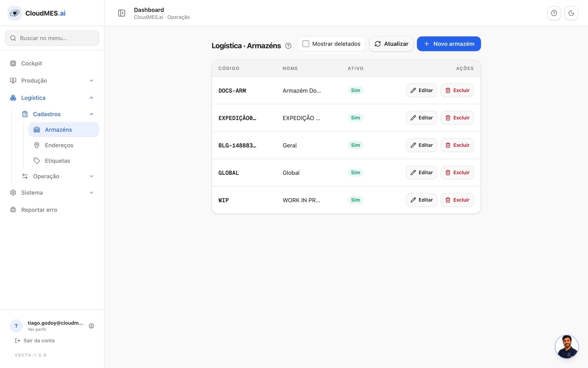Screen dimensions: 588x368
Task: Click the trash icon in the WIP row
Action: coord(448,200)
